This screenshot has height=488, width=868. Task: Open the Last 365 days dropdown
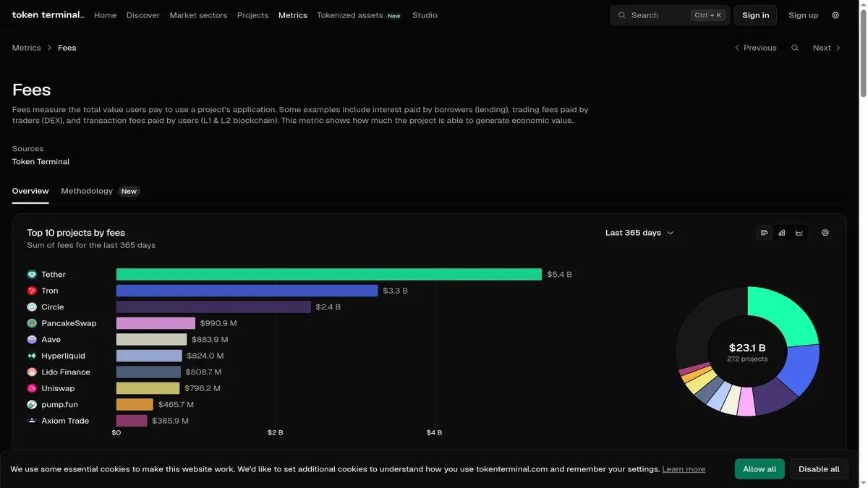639,233
